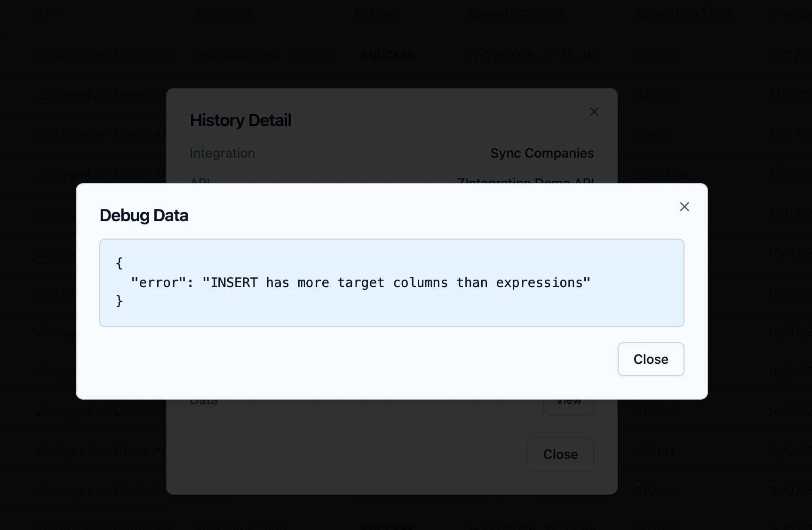Click the SUCCESS status badge in first row

point(388,56)
